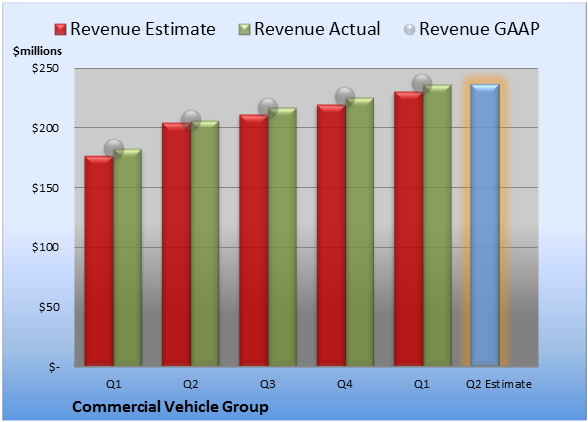This screenshot has height=422, width=588.
Task: Select the 'Revenue Estimate' legend label
Action: [143, 29]
